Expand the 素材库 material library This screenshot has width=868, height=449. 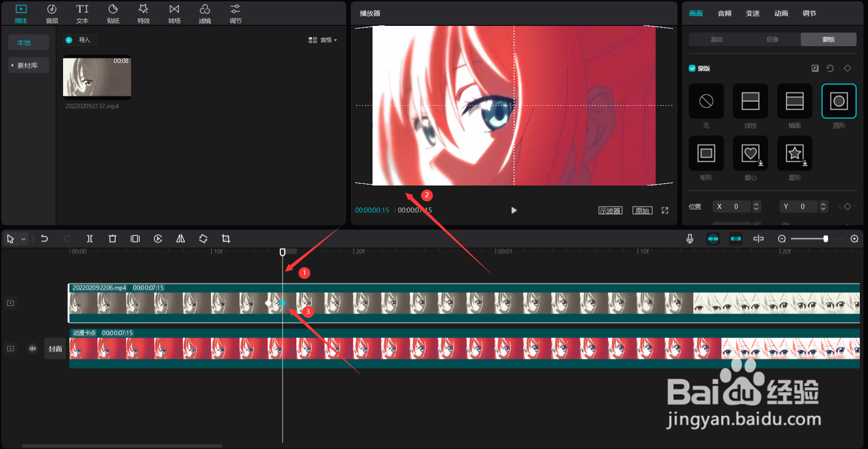pyautogui.click(x=28, y=65)
